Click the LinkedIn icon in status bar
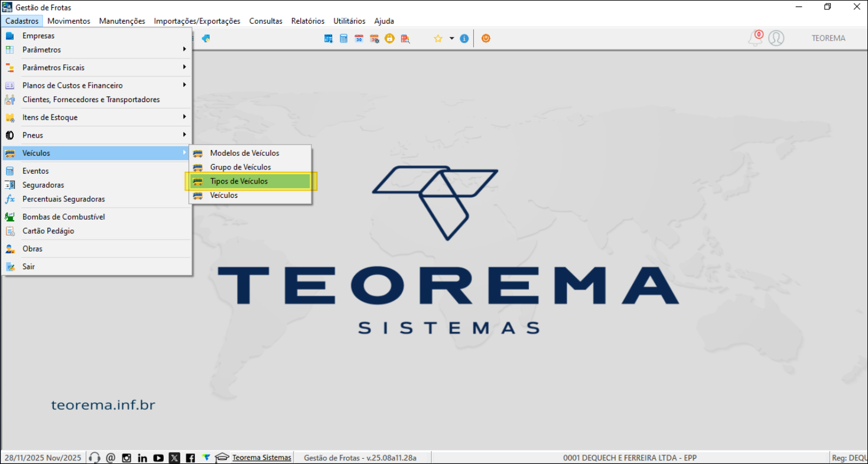868x464 pixels. (x=142, y=458)
